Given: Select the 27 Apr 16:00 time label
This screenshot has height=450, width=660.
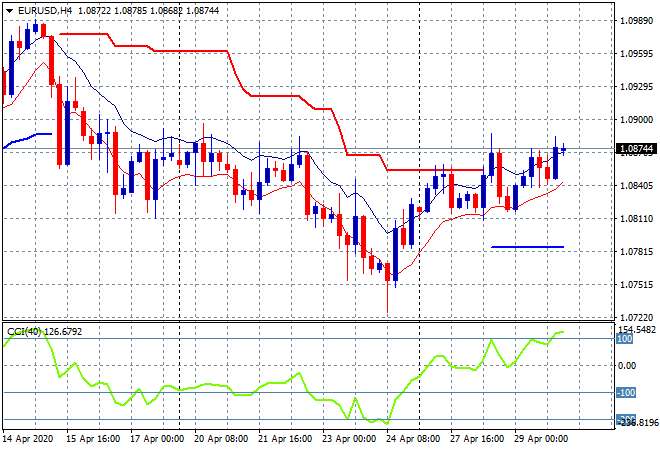Looking at the screenshot, I should pyautogui.click(x=477, y=439).
